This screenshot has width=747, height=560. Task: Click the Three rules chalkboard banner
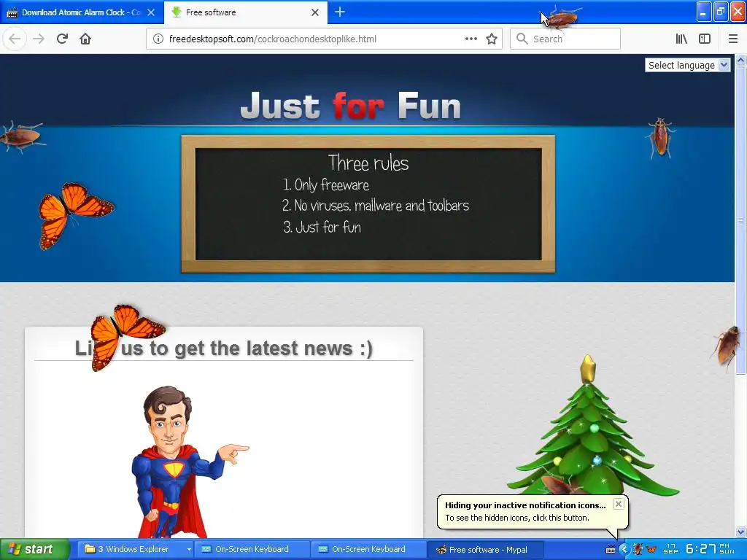[368, 204]
